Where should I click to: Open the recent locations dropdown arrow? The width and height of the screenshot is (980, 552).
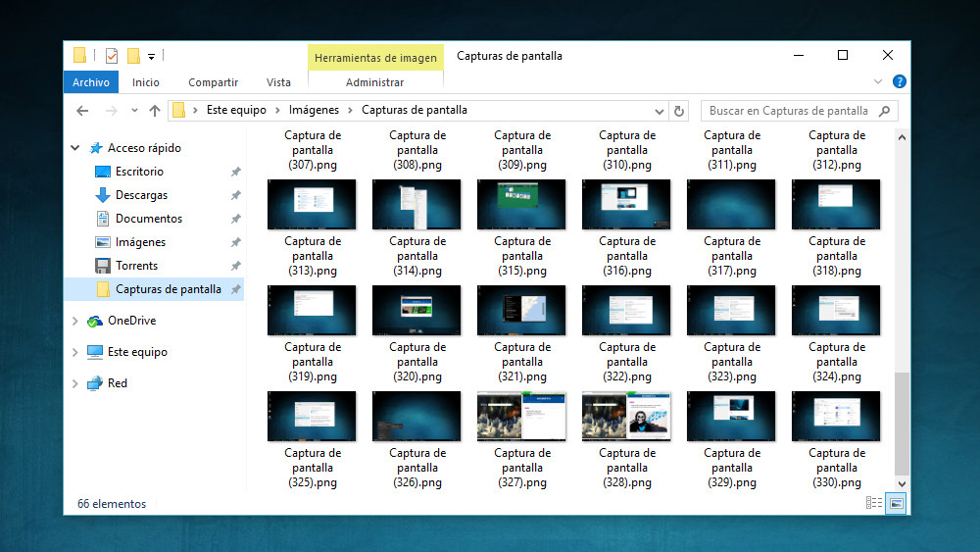(134, 111)
